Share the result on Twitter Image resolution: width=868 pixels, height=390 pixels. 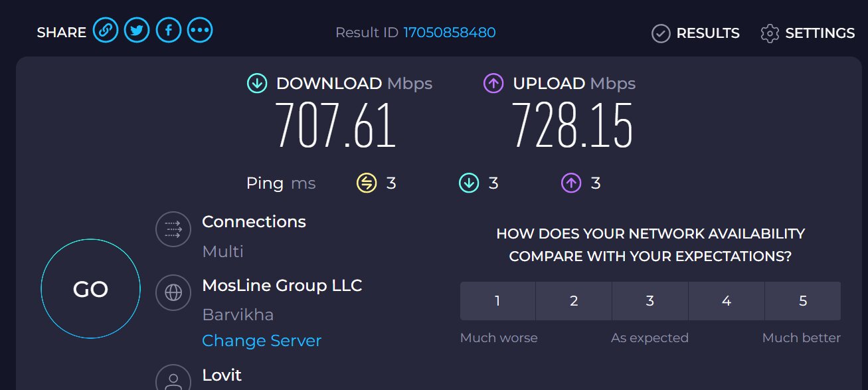(137, 31)
